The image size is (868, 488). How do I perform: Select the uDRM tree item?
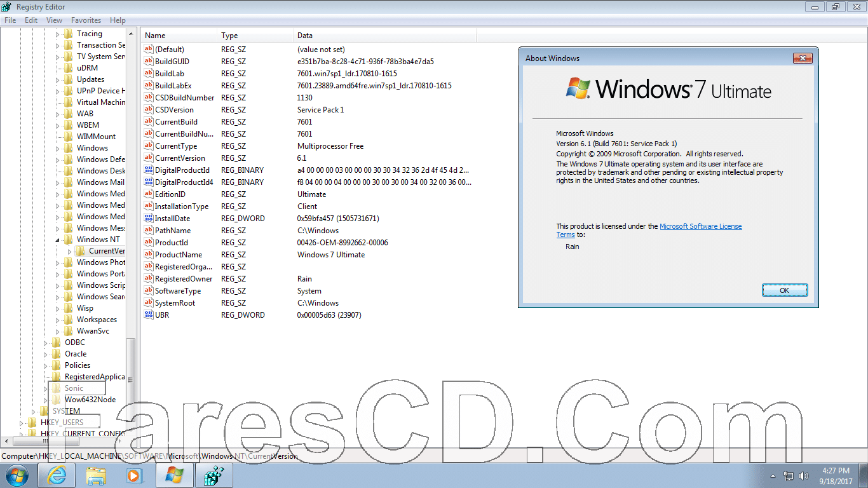[87, 68]
